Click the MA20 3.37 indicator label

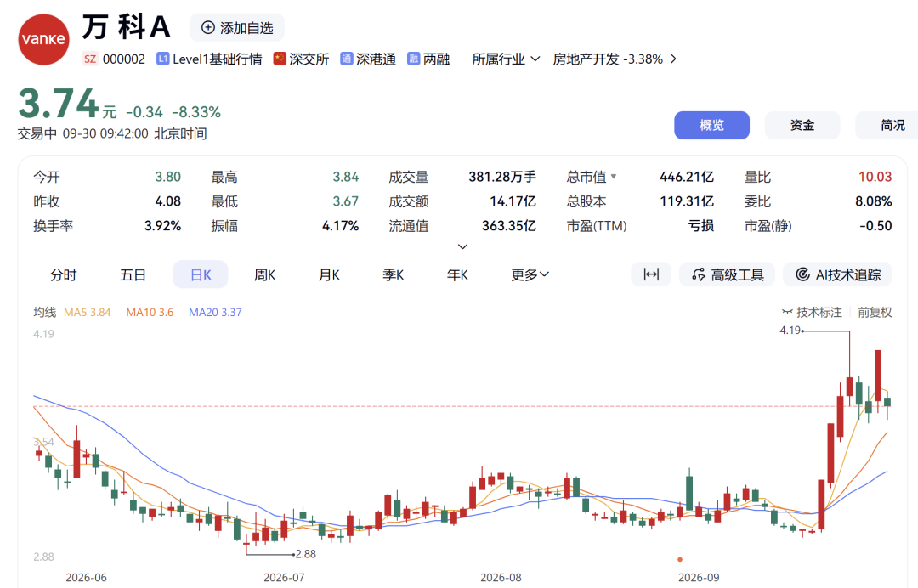[x=215, y=313]
